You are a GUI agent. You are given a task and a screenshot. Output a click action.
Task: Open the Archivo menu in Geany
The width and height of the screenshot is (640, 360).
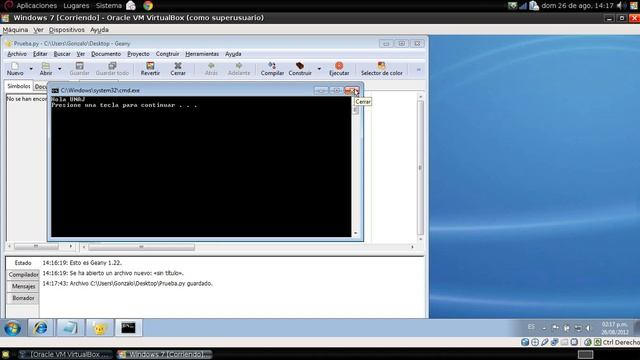(x=17, y=54)
